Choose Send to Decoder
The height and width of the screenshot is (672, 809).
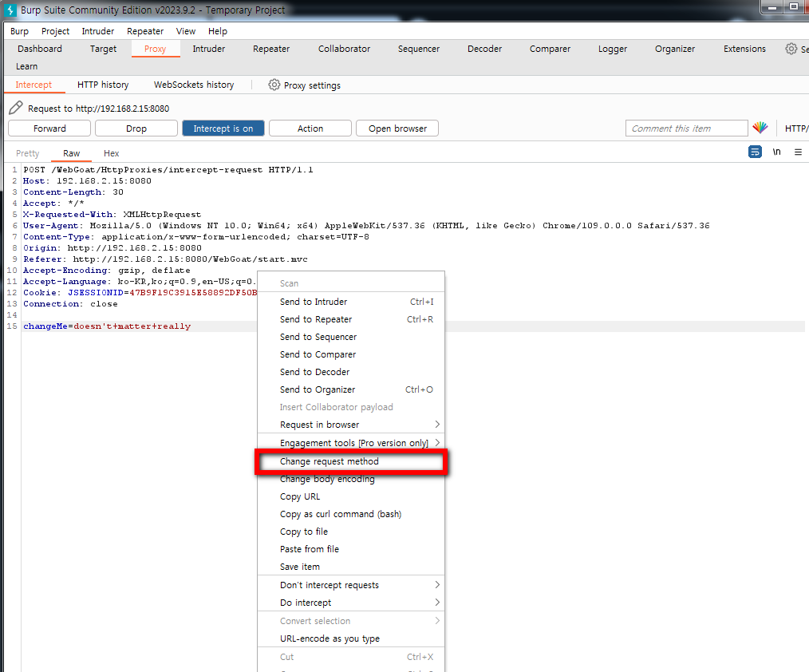tap(351, 372)
